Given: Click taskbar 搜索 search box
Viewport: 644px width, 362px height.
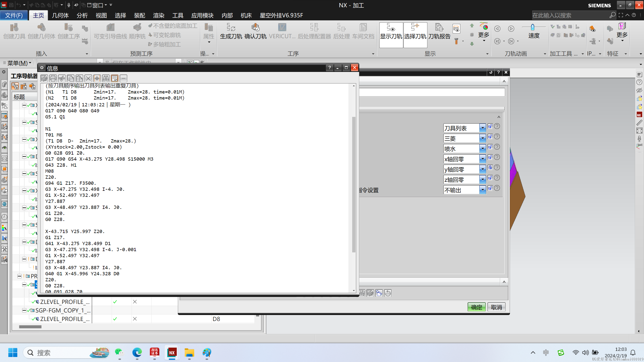Looking at the screenshot, I should click(x=67, y=353).
